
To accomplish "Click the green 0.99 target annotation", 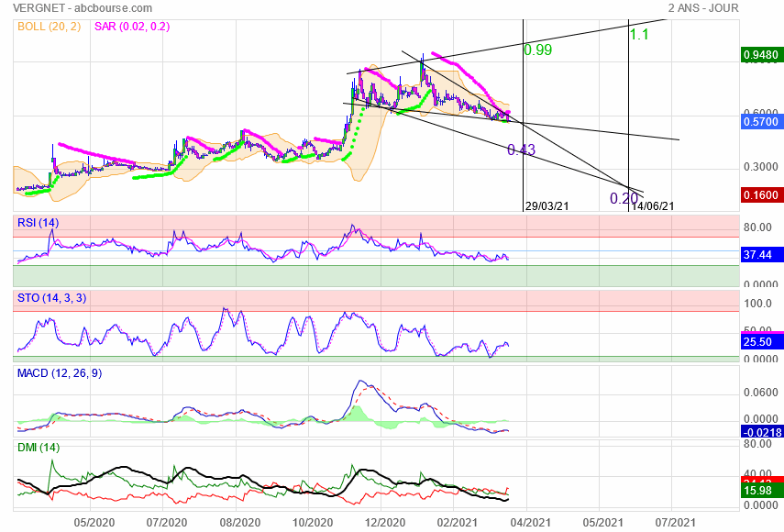I will (537, 50).
